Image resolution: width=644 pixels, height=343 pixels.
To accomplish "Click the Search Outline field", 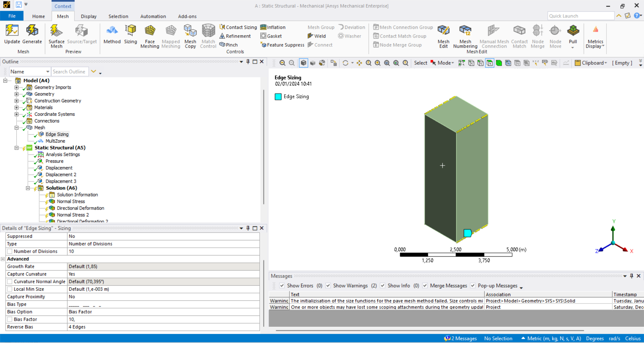I will [70, 71].
